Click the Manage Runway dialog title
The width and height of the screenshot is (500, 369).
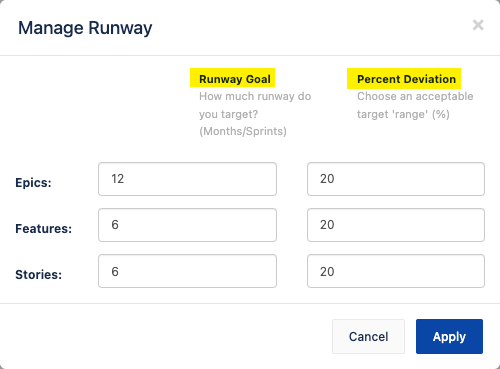click(85, 28)
